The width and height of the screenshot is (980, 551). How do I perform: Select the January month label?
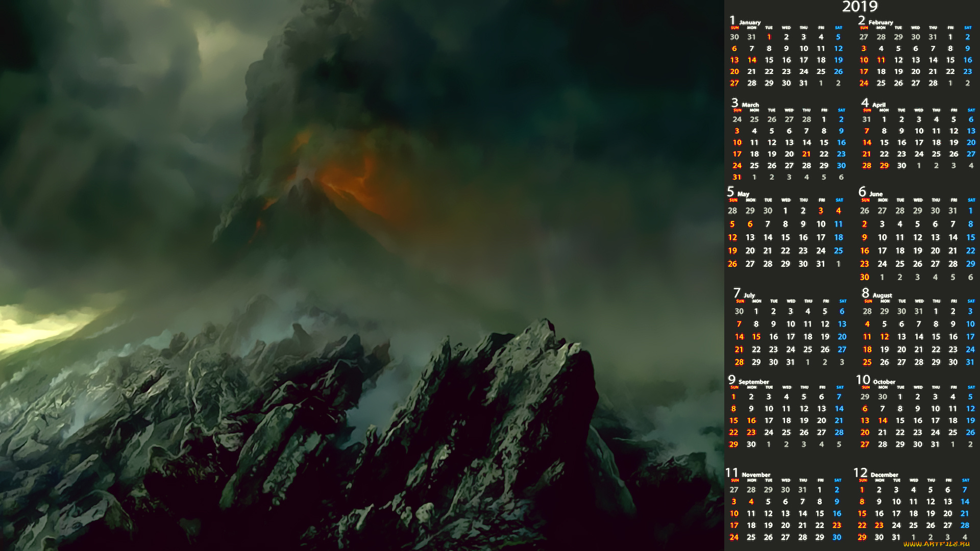click(749, 22)
